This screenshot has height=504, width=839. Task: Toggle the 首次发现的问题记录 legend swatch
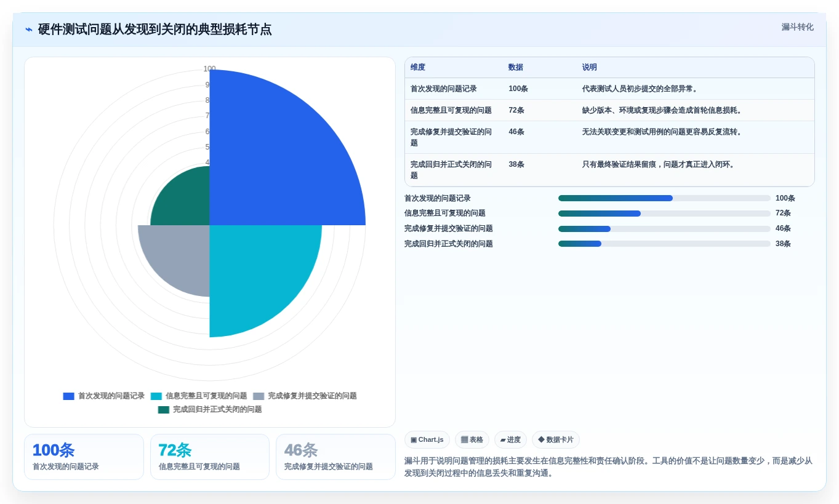68,396
